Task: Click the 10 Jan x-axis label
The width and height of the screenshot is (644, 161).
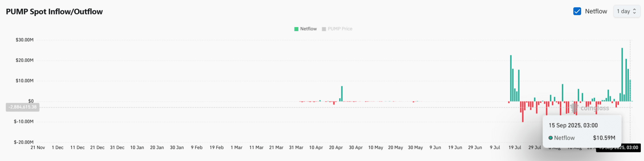Action: tap(137, 147)
